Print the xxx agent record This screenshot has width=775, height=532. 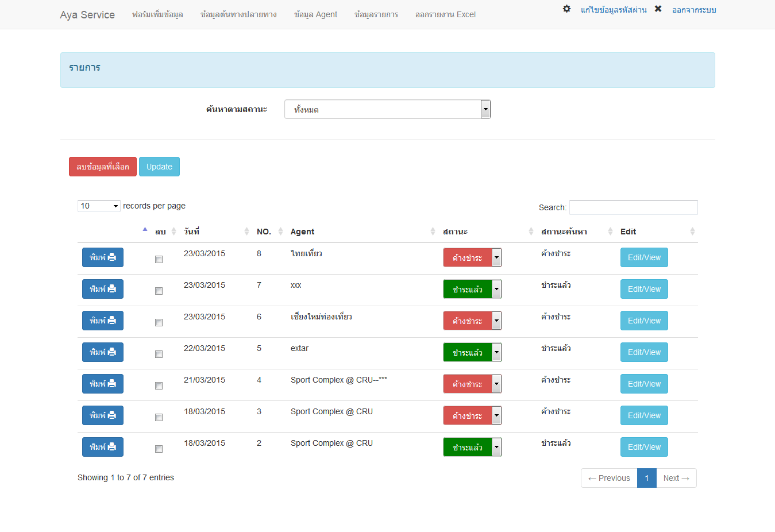pos(103,289)
